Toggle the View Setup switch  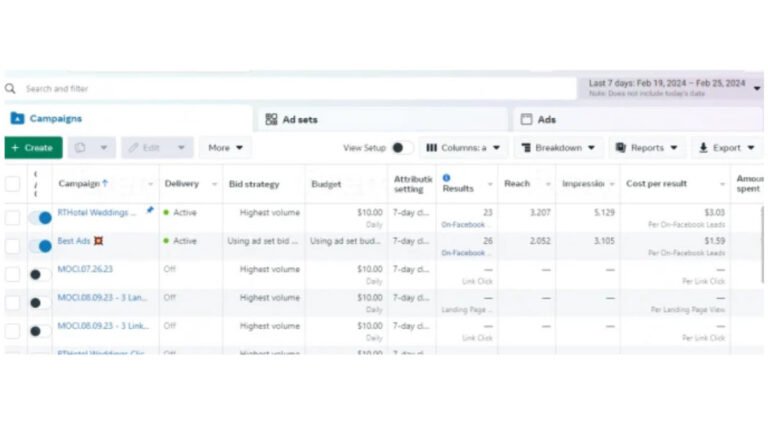coord(400,148)
